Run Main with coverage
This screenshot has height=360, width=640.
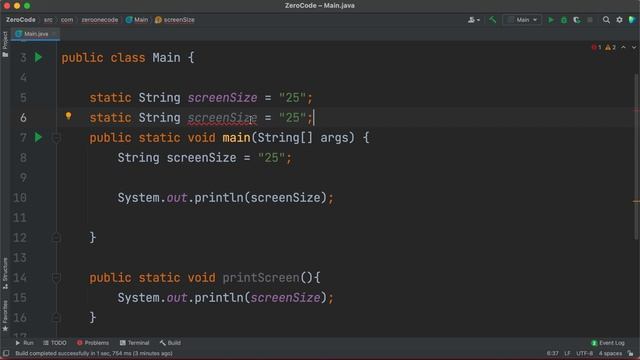click(x=577, y=20)
